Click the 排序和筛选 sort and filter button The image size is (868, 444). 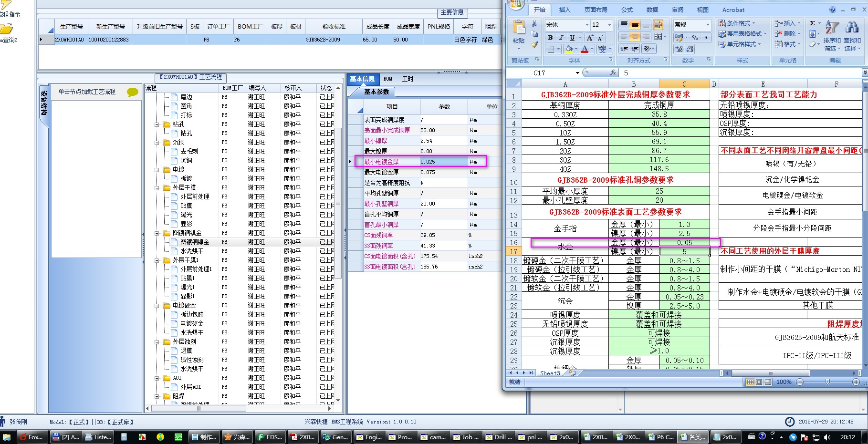click(832, 36)
